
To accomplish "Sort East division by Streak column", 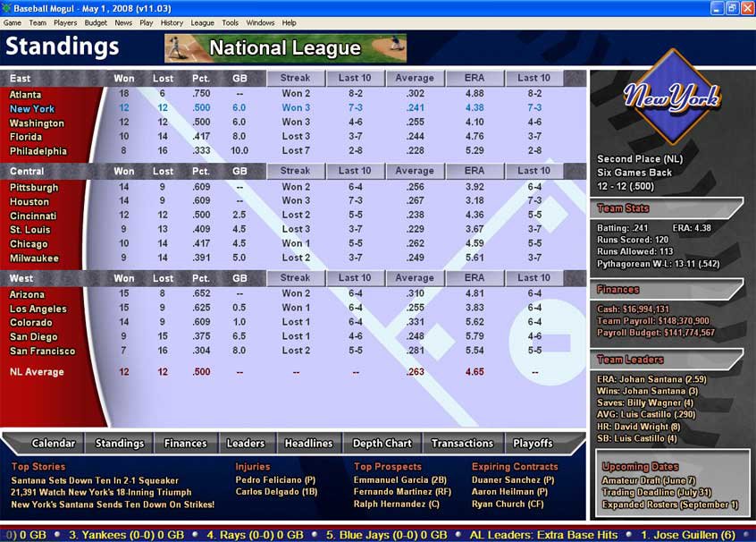I will pyautogui.click(x=295, y=78).
